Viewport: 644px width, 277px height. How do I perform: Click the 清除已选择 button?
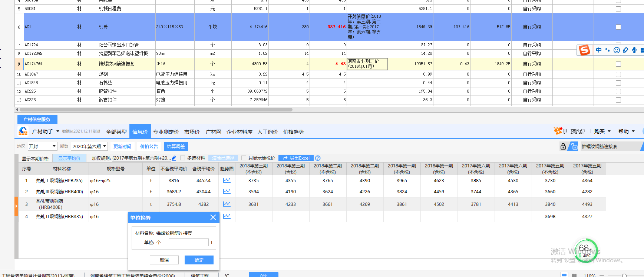pyautogui.click(x=223, y=158)
